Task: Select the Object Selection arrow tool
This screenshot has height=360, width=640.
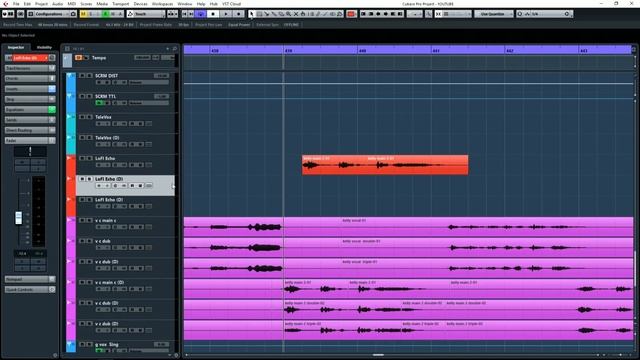Action: tap(252, 14)
